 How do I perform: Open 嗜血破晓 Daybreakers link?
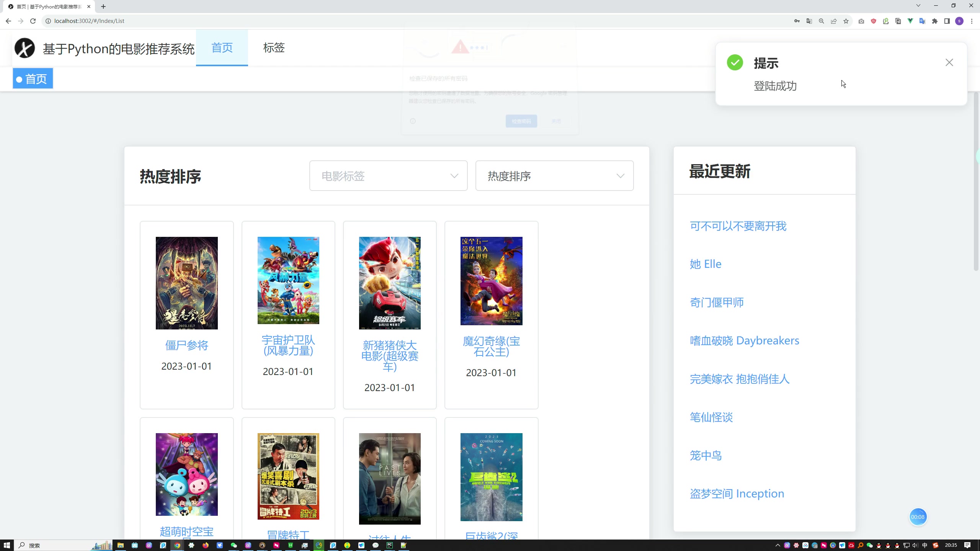[x=745, y=341]
